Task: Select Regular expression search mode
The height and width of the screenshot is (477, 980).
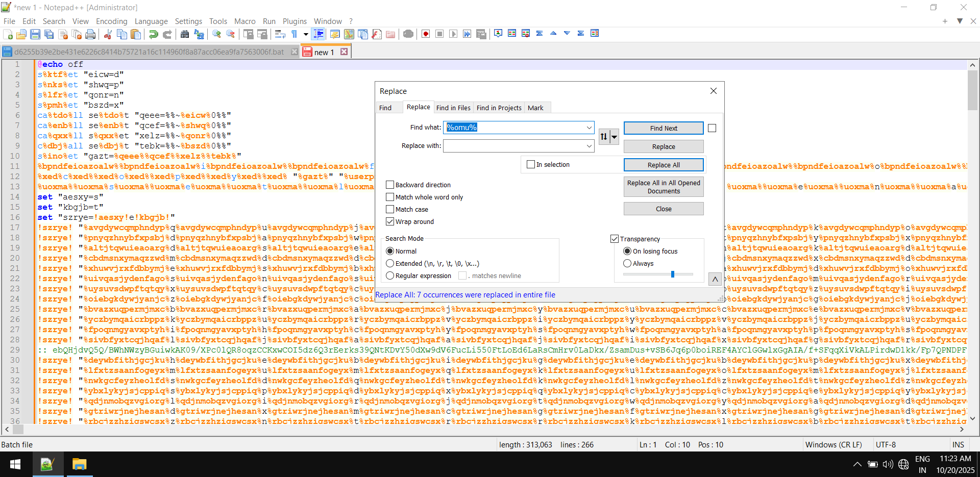Action: (390, 275)
